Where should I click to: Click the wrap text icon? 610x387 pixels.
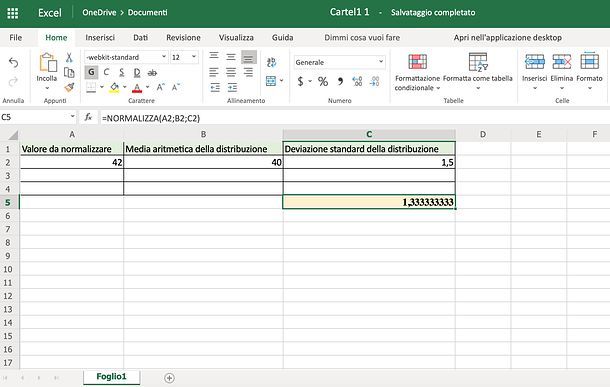(x=271, y=62)
